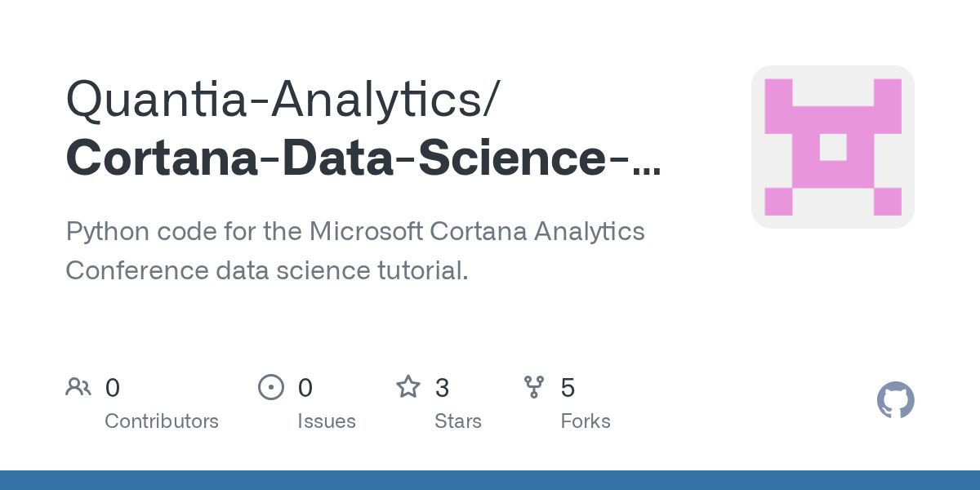Open the GitHub Octocat logo
980x490 pixels.
tap(895, 400)
